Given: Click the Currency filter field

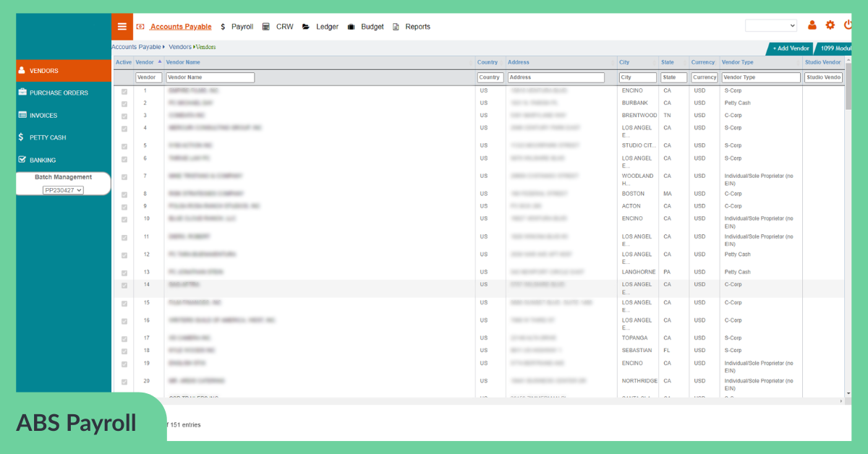Looking at the screenshot, I should tap(705, 77).
